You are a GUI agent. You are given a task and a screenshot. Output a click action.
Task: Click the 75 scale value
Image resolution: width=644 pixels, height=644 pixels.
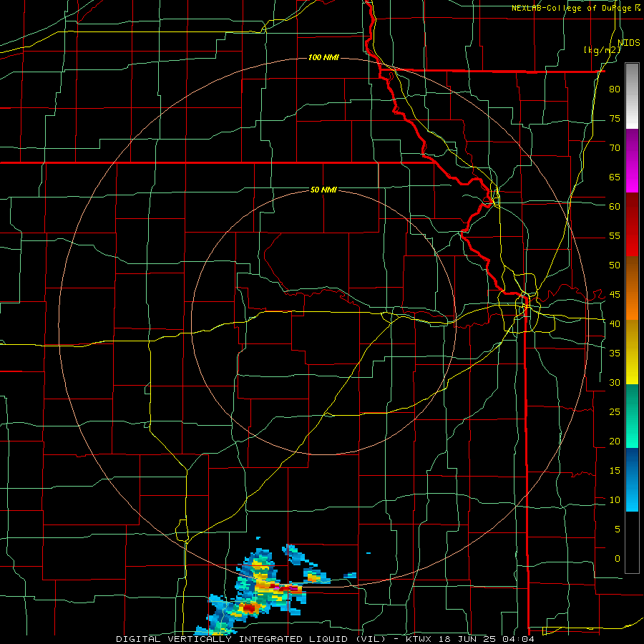click(615, 118)
